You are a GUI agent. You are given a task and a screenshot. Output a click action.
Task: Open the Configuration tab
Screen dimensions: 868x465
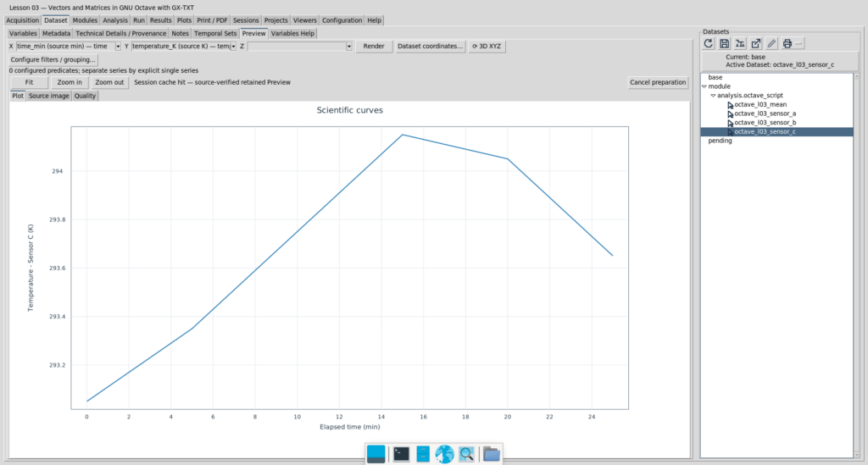tap(342, 20)
